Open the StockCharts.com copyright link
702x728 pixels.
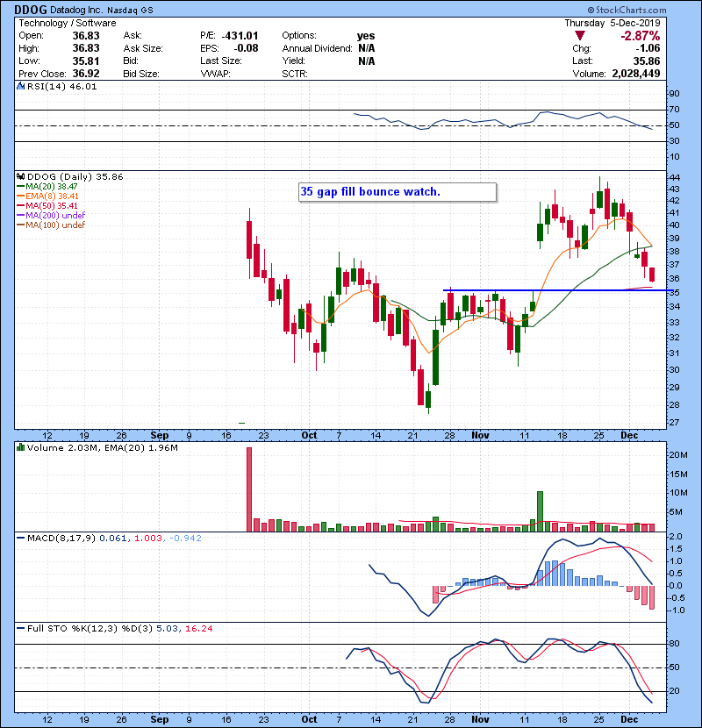tap(627, 10)
